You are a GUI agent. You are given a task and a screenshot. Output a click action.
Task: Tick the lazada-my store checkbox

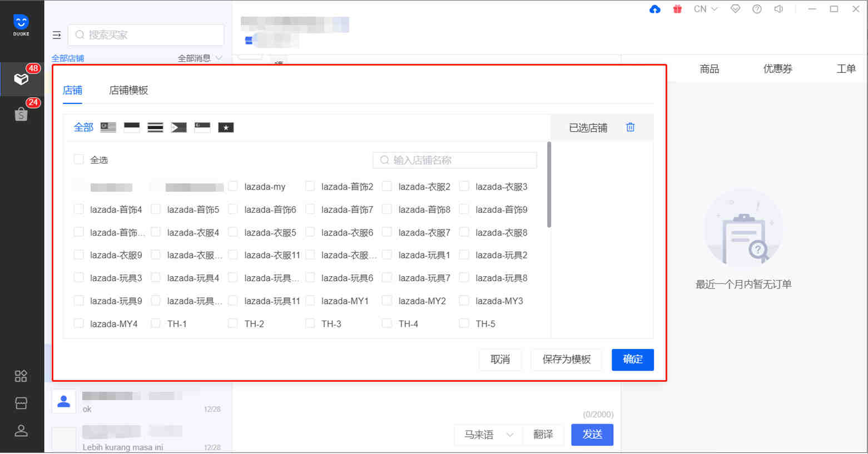(233, 186)
